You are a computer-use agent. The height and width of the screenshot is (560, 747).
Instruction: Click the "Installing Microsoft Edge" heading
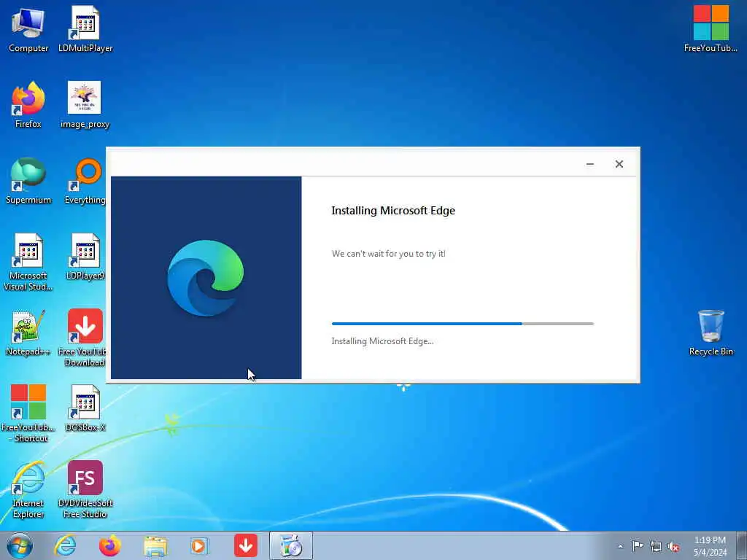[393, 211]
